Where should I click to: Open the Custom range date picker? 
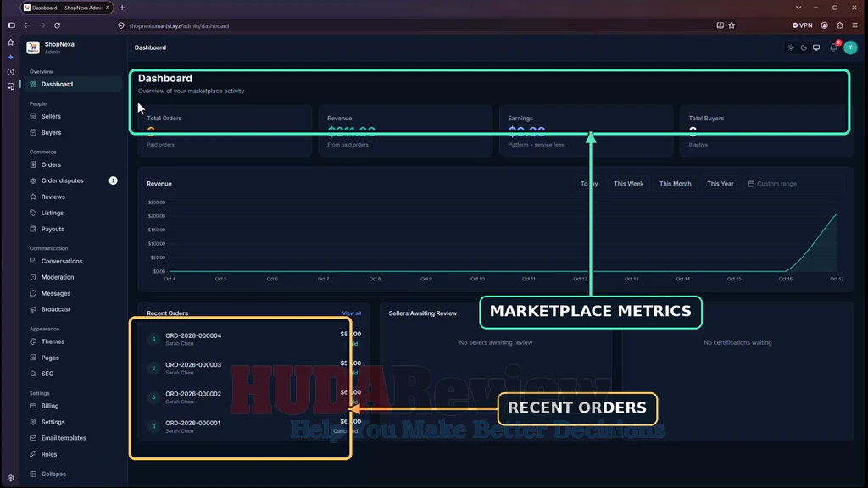[x=795, y=184]
